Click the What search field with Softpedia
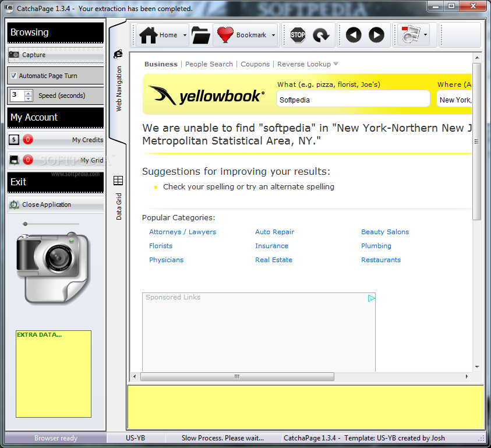 (353, 100)
